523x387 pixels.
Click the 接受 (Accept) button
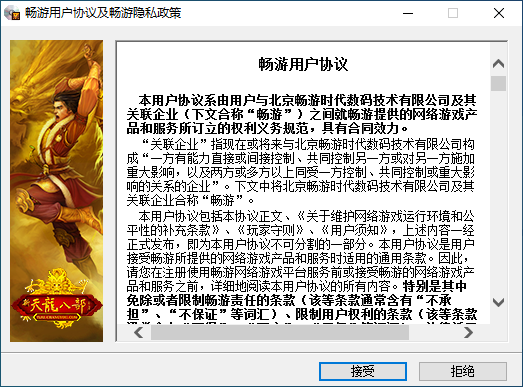pos(363,371)
